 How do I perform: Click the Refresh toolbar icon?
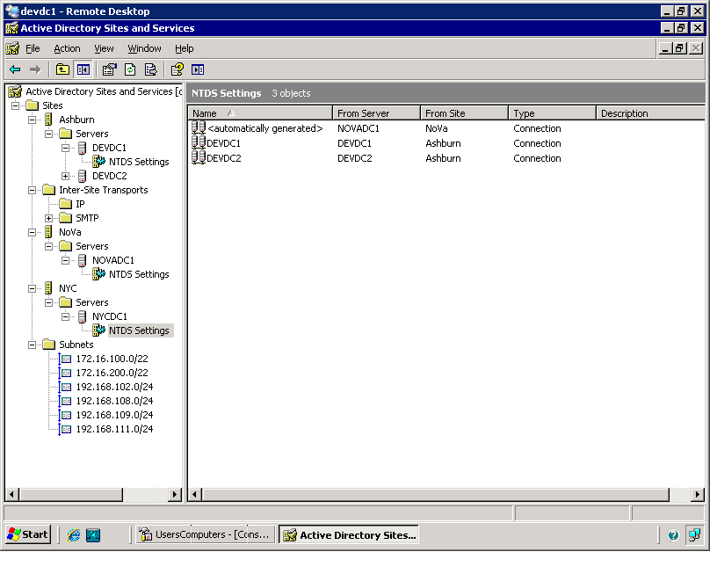point(130,69)
